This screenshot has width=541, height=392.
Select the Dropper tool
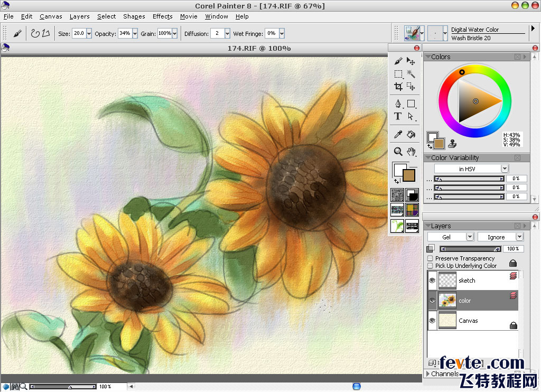pyautogui.click(x=398, y=134)
